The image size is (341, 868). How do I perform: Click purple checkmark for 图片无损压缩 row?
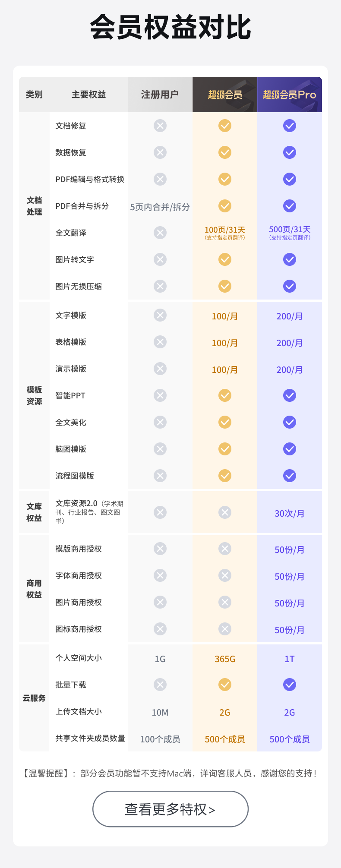click(290, 286)
